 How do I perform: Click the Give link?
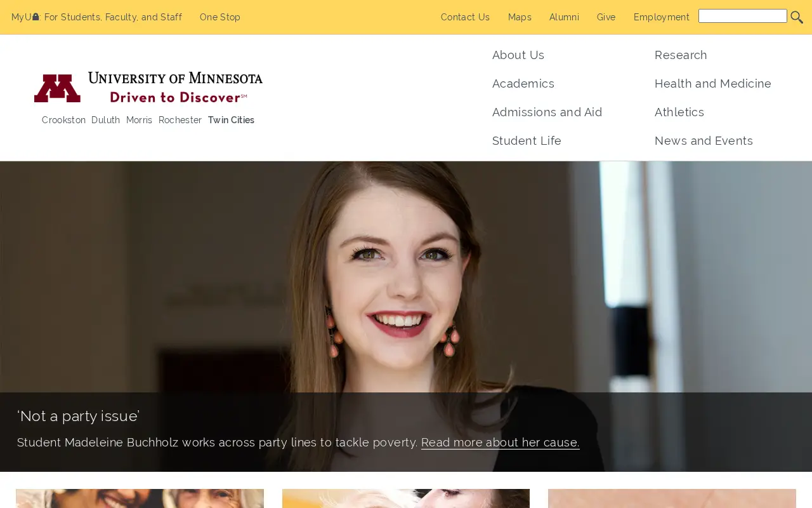click(606, 17)
